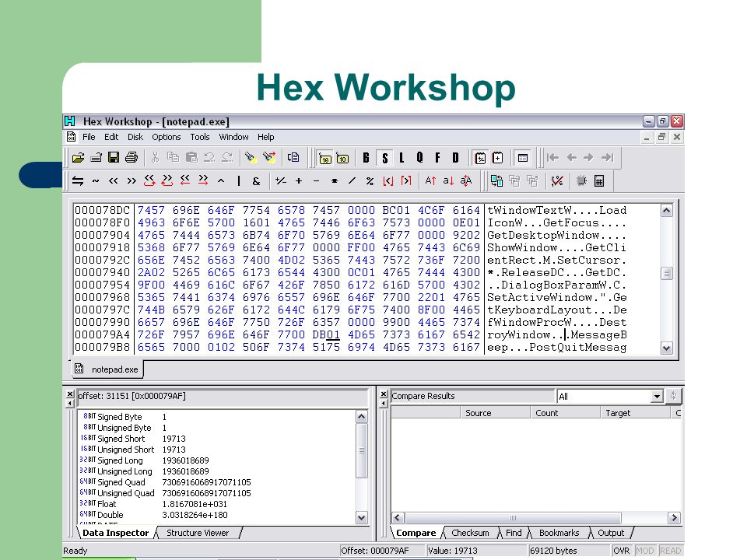Select Double view mode D

point(455,158)
